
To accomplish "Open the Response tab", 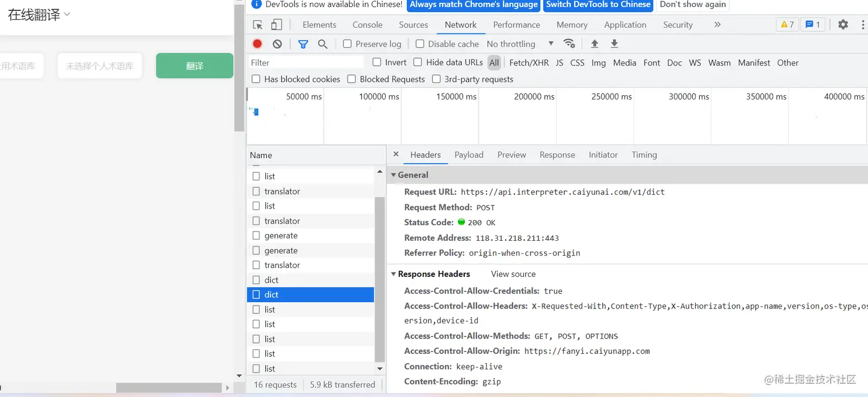I will (557, 155).
